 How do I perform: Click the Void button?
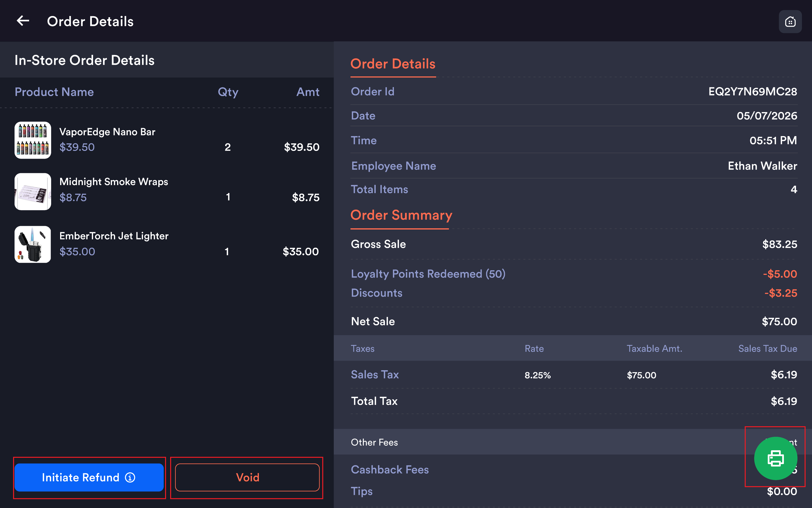[x=247, y=477]
